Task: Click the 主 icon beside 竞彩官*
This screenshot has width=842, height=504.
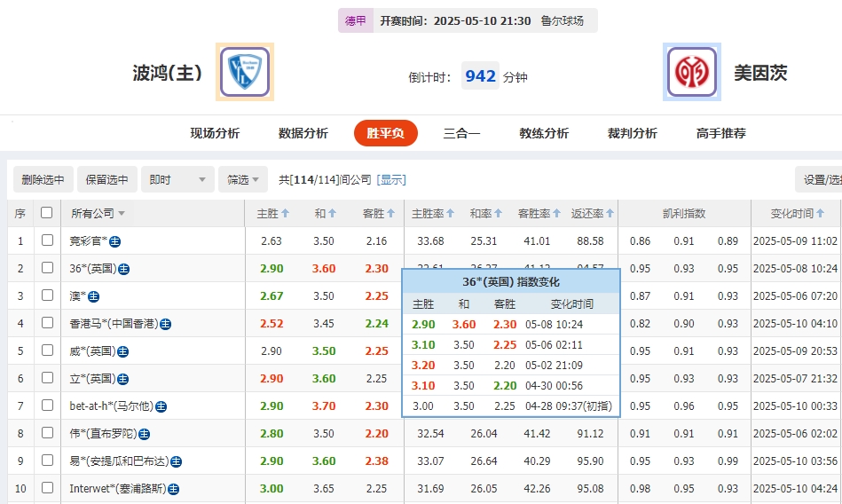Action: tap(115, 241)
